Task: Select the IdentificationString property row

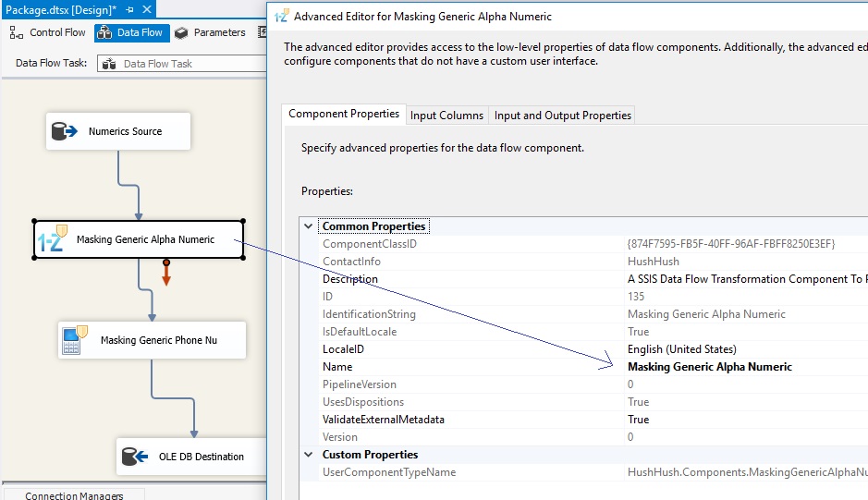Action: [x=593, y=314]
